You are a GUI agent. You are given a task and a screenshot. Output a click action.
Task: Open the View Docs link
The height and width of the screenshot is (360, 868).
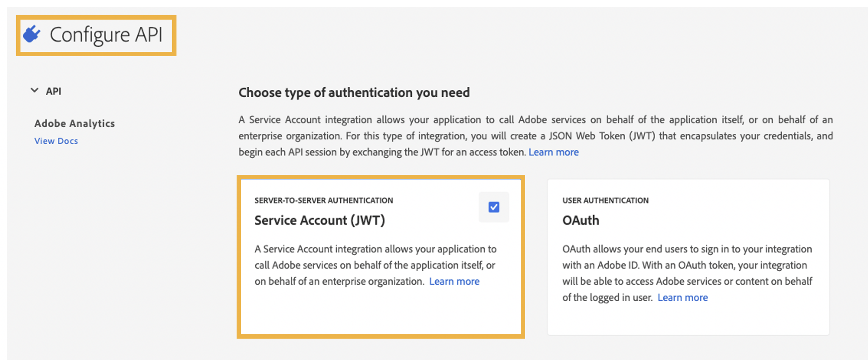[x=56, y=141]
